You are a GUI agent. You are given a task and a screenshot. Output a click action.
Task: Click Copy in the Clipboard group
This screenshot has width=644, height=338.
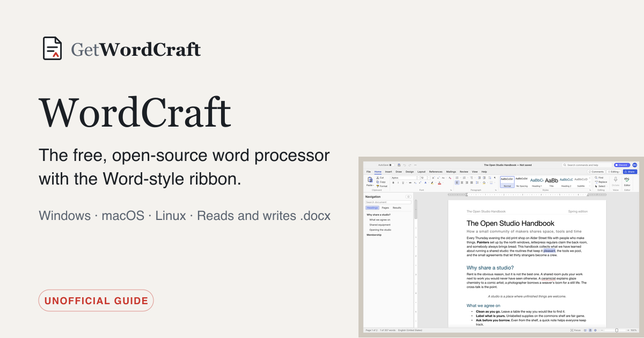point(380,182)
